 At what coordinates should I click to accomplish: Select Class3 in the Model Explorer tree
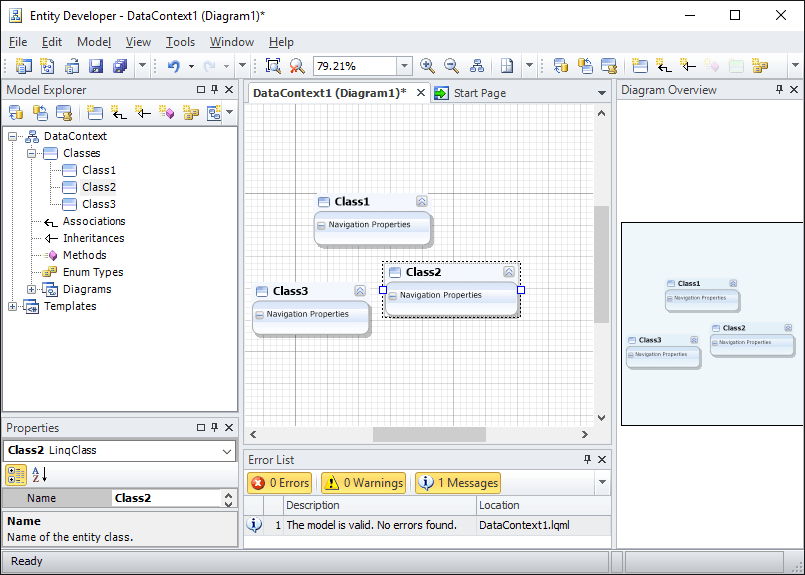98,204
